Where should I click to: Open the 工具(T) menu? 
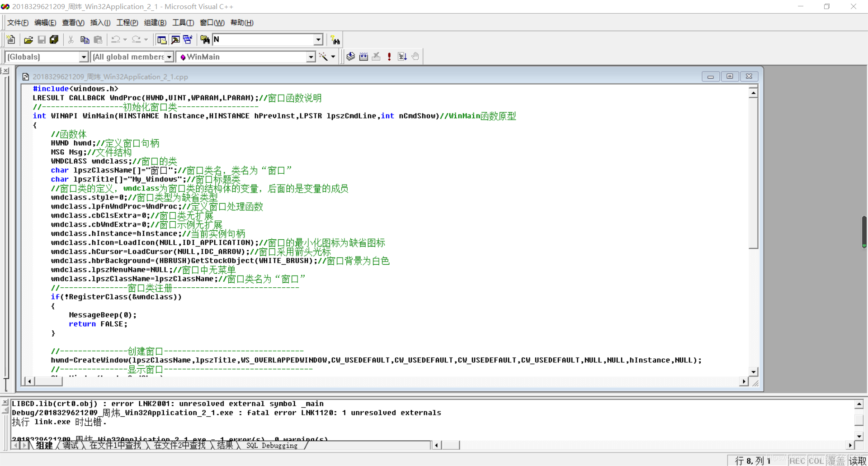183,23
